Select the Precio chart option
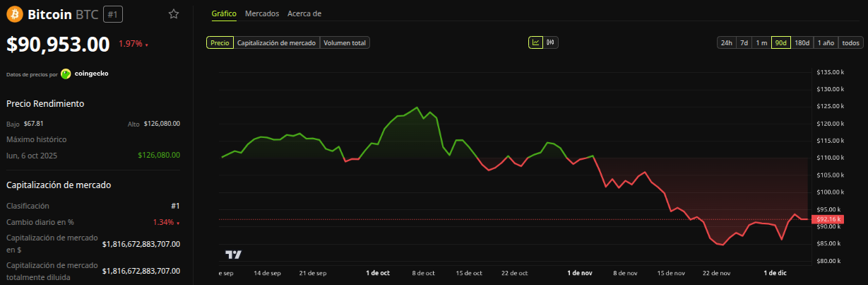Image resolution: width=868 pixels, height=285 pixels. click(220, 43)
